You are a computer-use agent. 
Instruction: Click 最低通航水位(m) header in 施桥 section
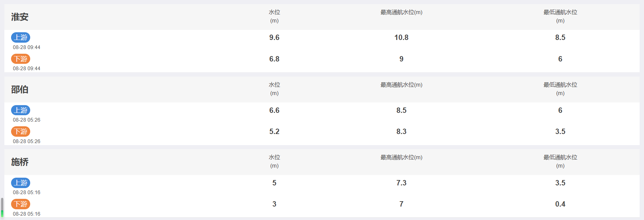point(560,161)
